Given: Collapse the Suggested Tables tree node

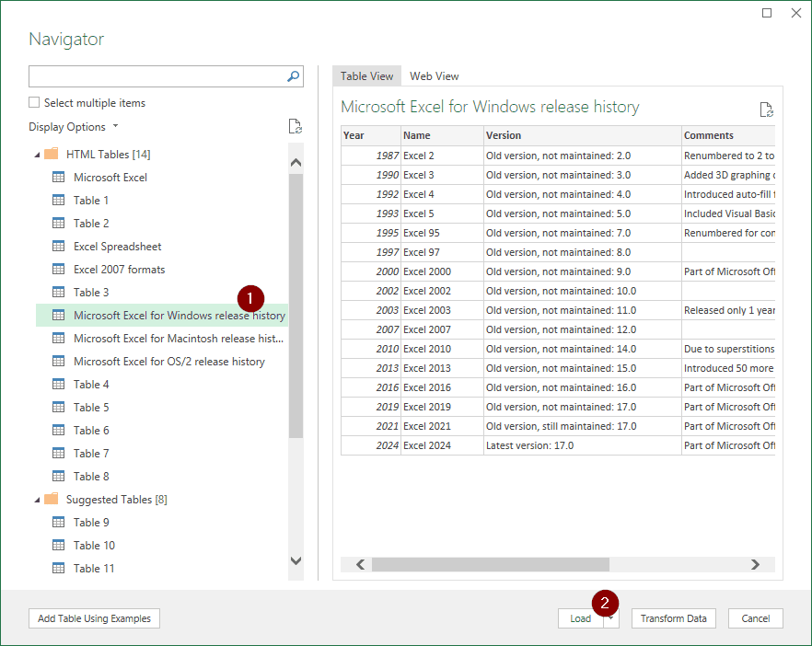Looking at the screenshot, I should point(37,500).
